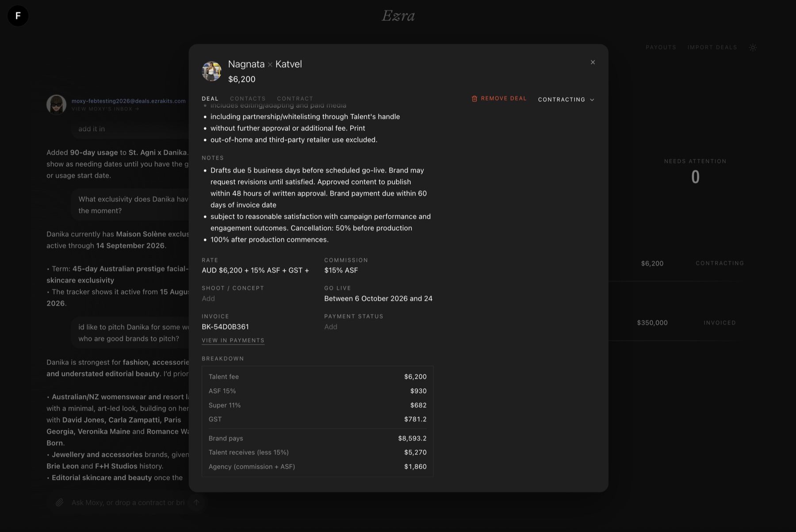796x532 pixels.
Task: Click the rate AUD $6,200 + 15% ASF
Action: point(255,270)
